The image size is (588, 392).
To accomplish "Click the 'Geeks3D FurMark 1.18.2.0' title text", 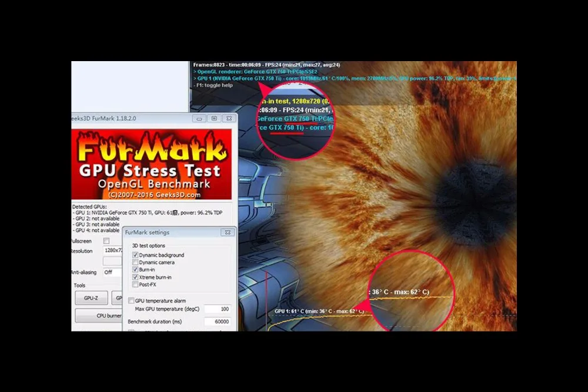I will pyautogui.click(x=104, y=119).
